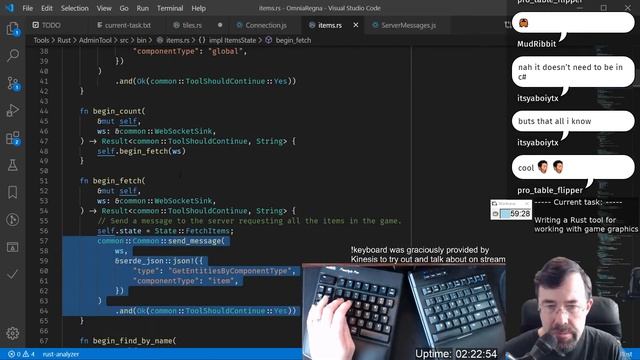Click line number 44 in gutter

[x=44, y=111]
